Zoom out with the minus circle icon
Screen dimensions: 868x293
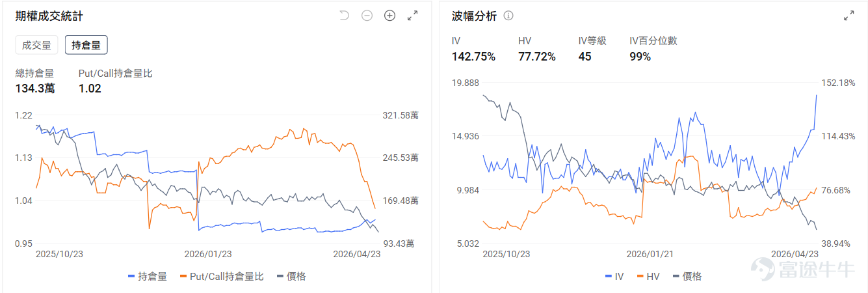(x=367, y=16)
